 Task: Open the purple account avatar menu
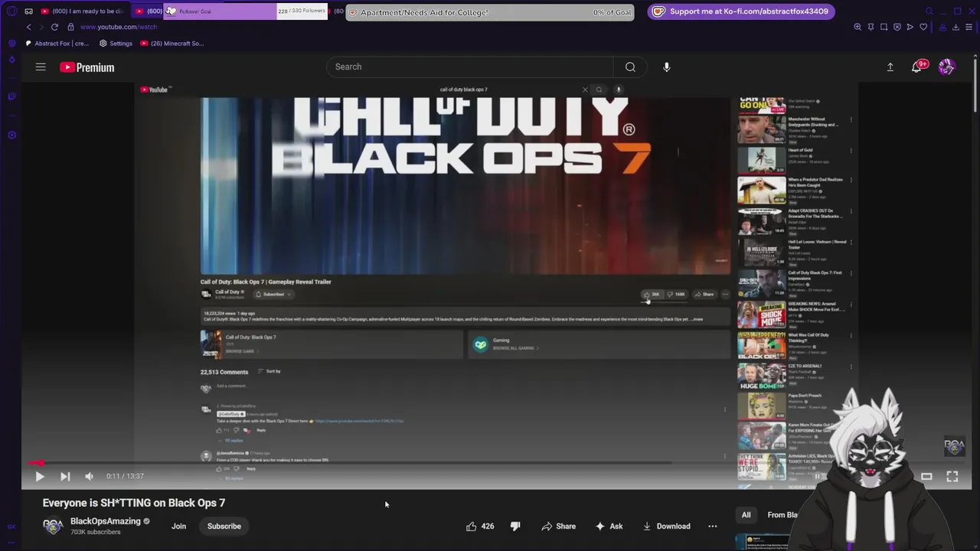pos(946,67)
